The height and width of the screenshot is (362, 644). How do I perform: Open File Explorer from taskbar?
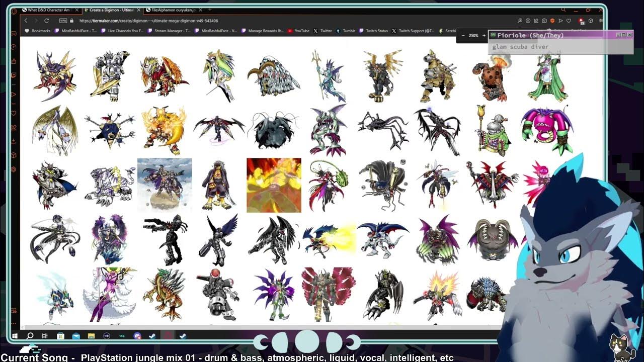coord(91,336)
